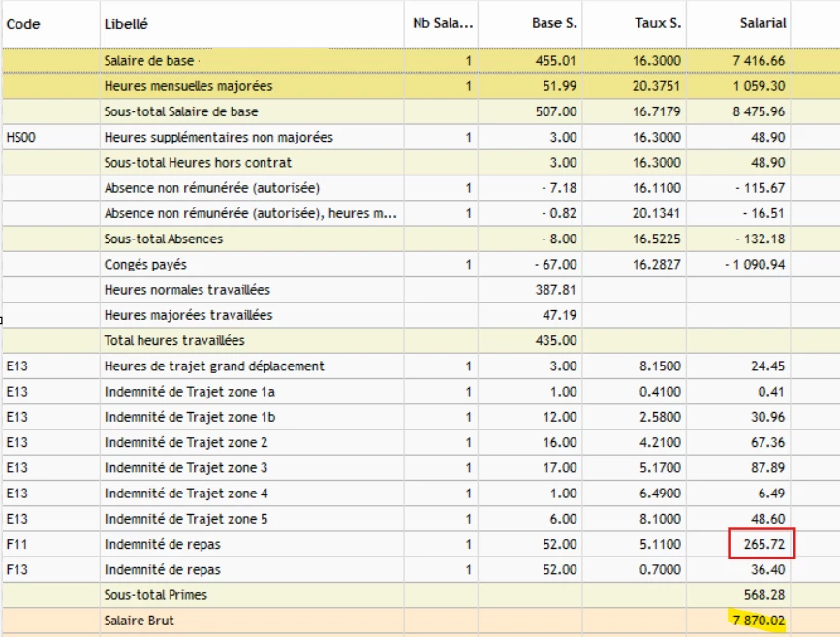Click the 24.45 trajet amount

coord(767,366)
